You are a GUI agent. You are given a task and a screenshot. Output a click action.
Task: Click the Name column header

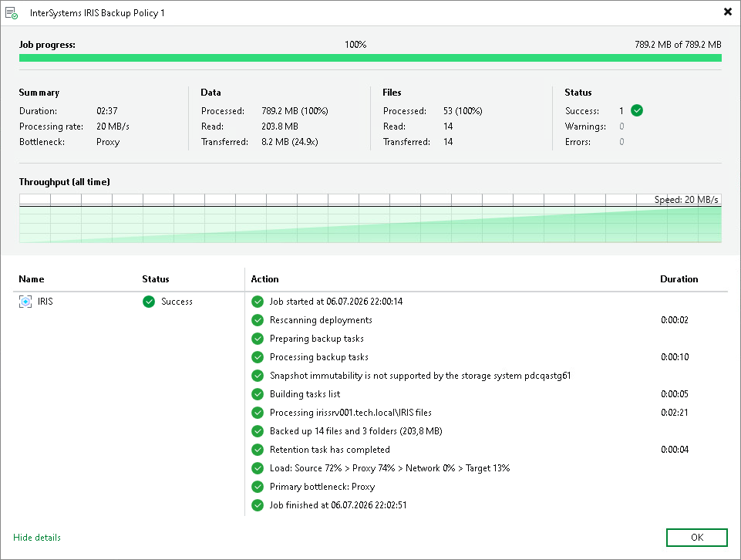coord(32,278)
